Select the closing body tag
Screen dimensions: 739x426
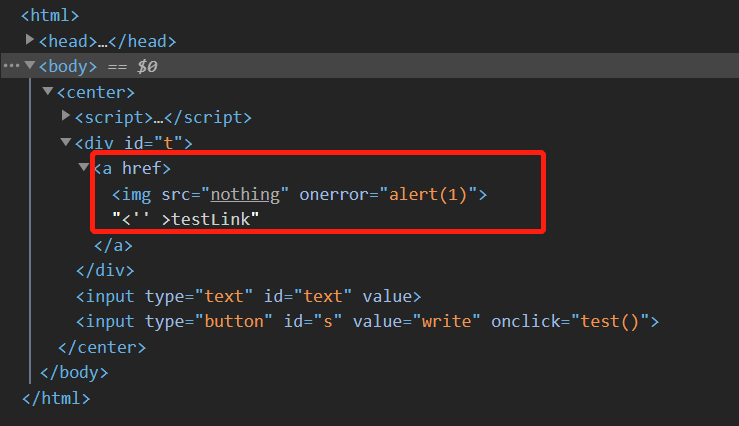[x=74, y=373]
